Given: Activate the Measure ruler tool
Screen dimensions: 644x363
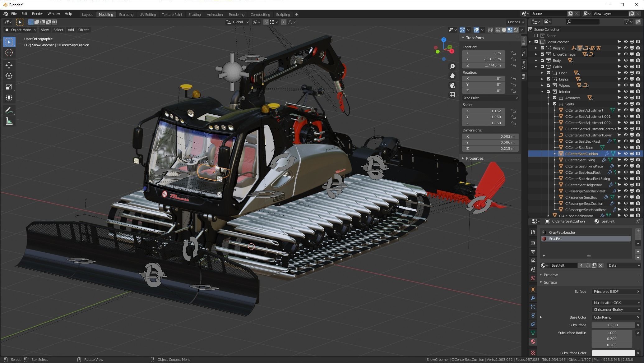Looking at the screenshot, I should [9, 122].
